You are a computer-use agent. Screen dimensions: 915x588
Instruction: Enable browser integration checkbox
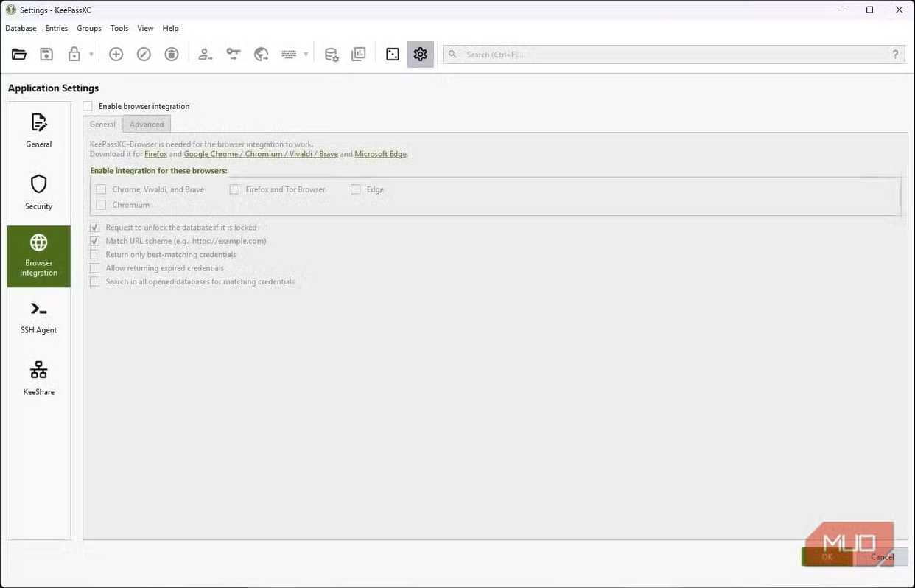tap(88, 106)
